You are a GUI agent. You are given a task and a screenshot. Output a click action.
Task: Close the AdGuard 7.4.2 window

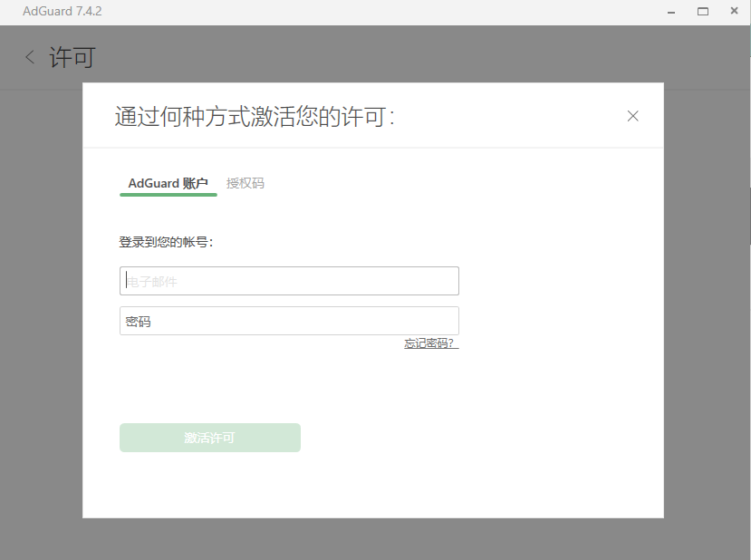tap(734, 11)
